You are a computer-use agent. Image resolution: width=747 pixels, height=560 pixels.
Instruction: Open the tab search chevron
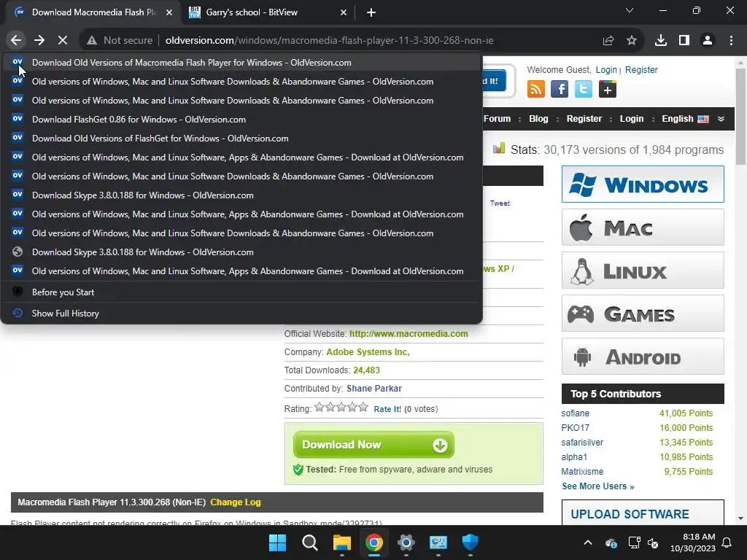(x=630, y=10)
